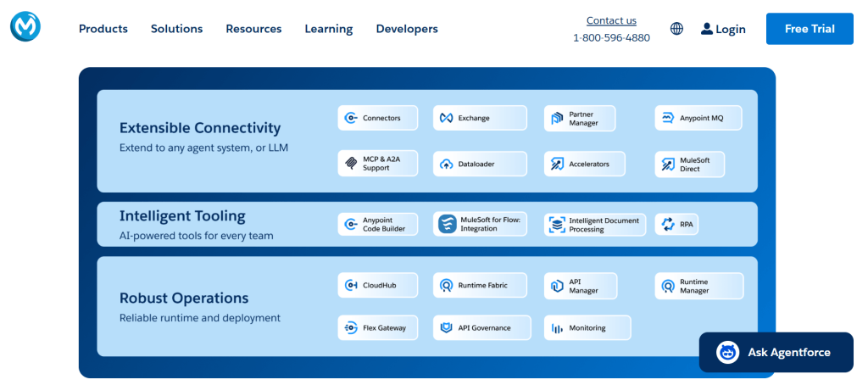Click the Dataloader cloud icon
This screenshot has width=868, height=385.
(x=446, y=164)
